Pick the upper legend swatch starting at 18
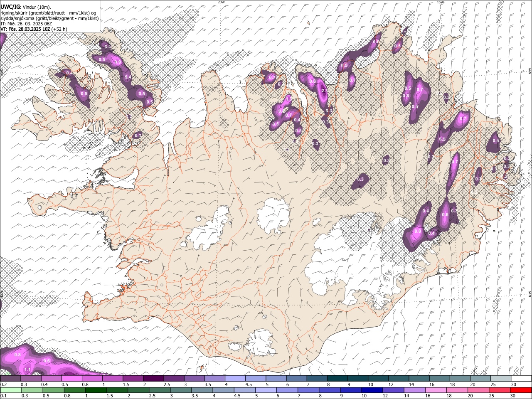Screen dimensions: 532x399 click(460, 379)
